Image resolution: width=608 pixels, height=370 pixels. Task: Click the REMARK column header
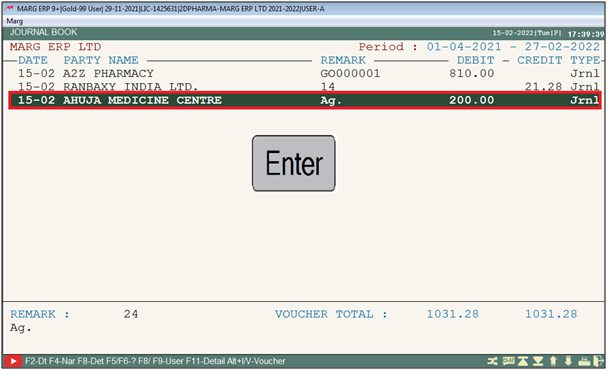(x=343, y=61)
